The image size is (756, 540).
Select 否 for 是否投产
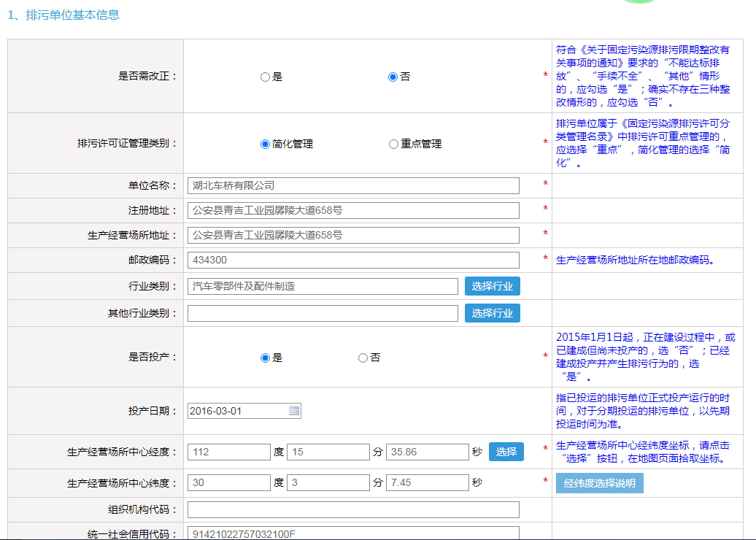pos(363,358)
